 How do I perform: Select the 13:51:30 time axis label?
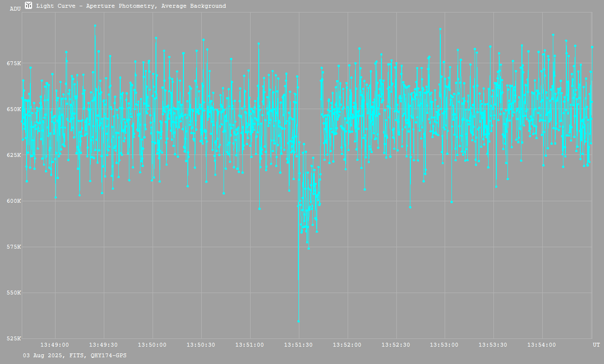tap(298, 345)
